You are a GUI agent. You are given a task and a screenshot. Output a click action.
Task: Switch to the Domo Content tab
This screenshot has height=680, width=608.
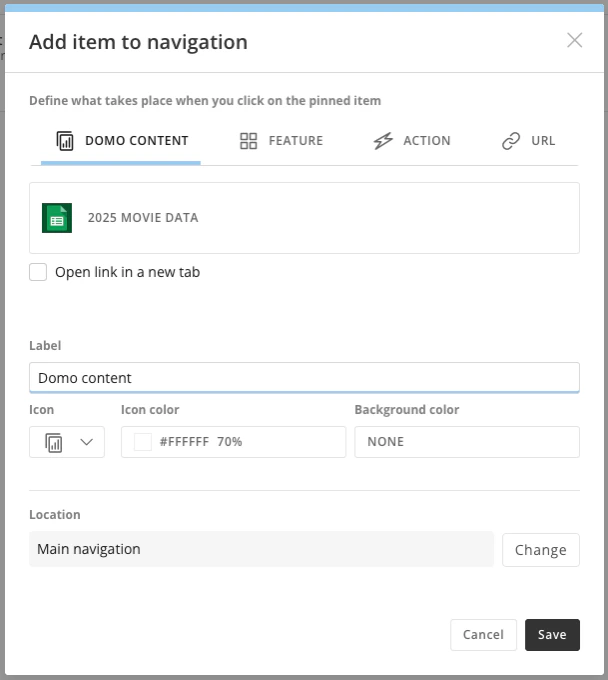point(121,141)
